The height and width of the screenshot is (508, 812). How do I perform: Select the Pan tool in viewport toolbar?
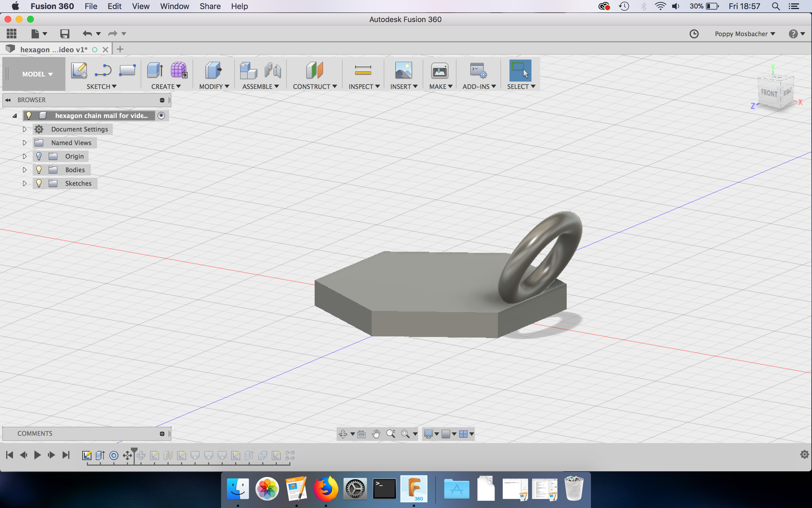(x=376, y=434)
